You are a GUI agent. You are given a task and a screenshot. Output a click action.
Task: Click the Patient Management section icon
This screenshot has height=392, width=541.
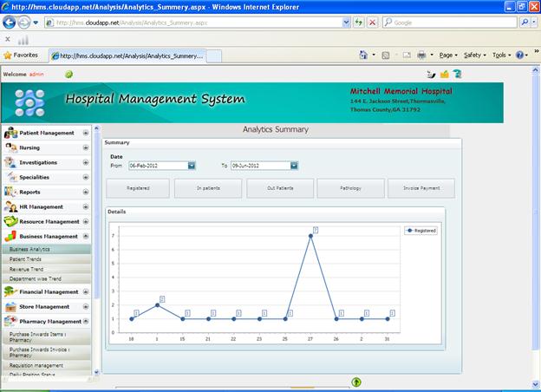coord(10,133)
